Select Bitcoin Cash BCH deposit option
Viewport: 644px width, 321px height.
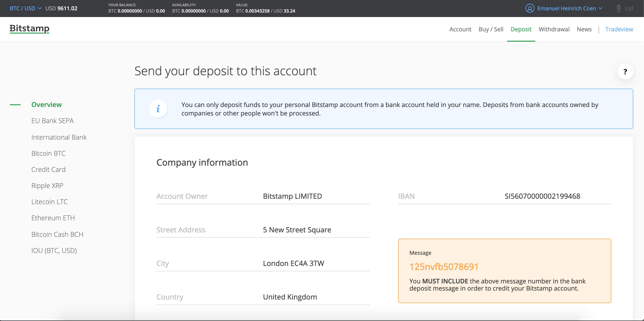(57, 234)
